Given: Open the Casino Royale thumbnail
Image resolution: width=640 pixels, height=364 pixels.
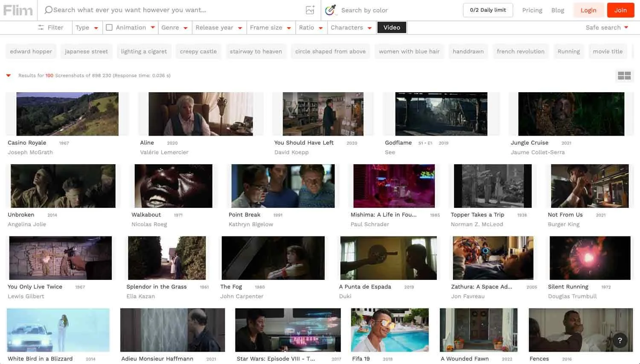Looking at the screenshot, I should pyautogui.click(x=67, y=114).
